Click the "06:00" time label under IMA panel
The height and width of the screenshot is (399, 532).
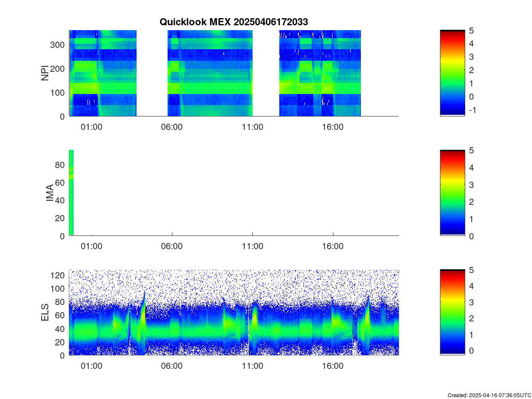(x=172, y=246)
